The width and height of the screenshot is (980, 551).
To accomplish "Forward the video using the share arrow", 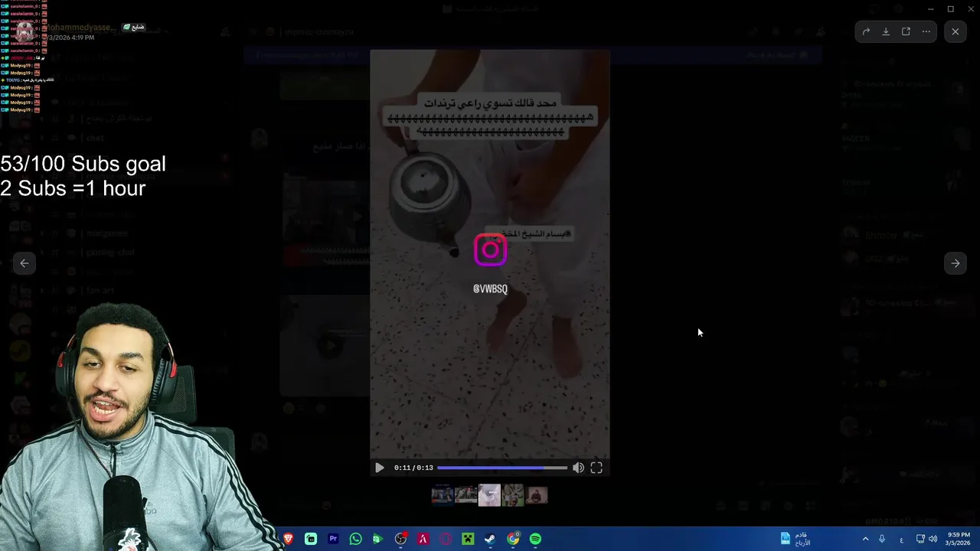I will [x=866, y=31].
